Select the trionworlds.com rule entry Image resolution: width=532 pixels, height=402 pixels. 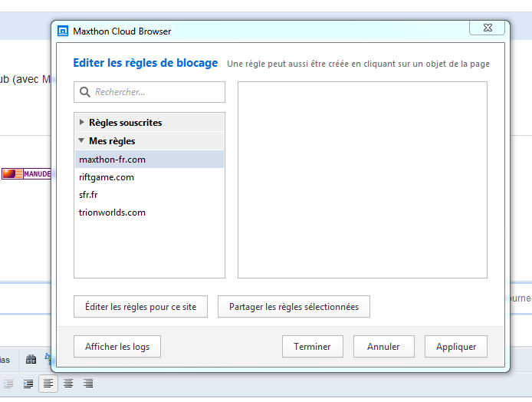point(149,213)
